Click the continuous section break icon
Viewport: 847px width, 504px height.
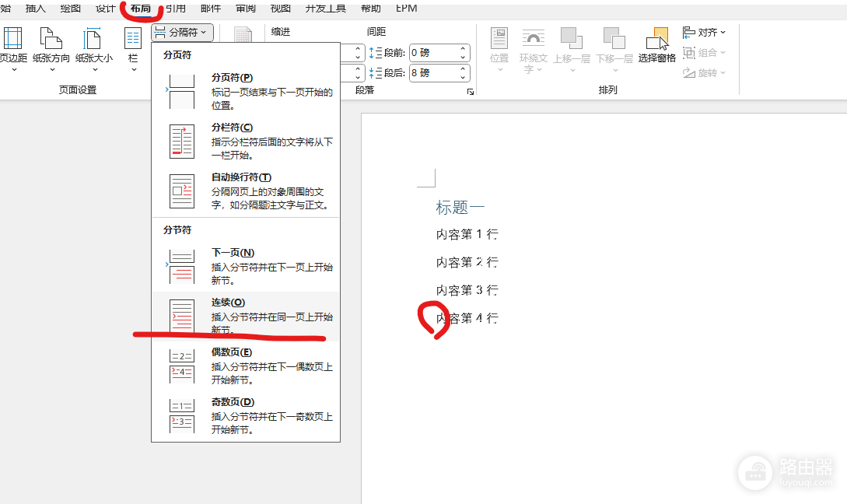tap(181, 316)
